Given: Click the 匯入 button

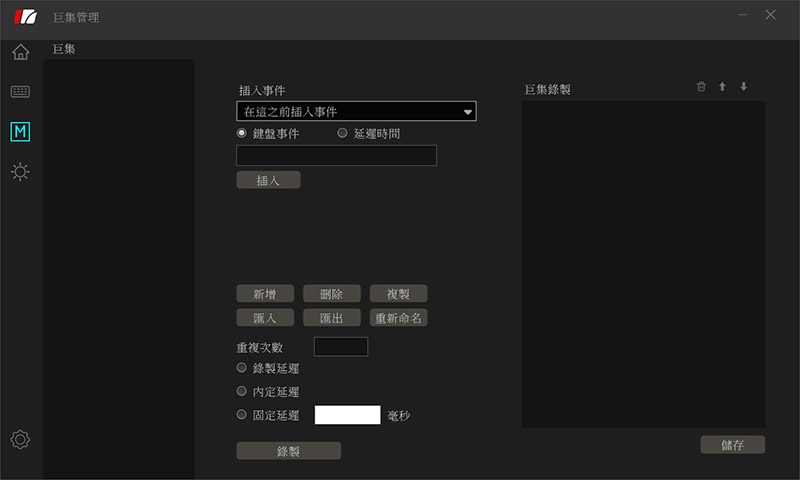Looking at the screenshot, I should pos(265,318).
